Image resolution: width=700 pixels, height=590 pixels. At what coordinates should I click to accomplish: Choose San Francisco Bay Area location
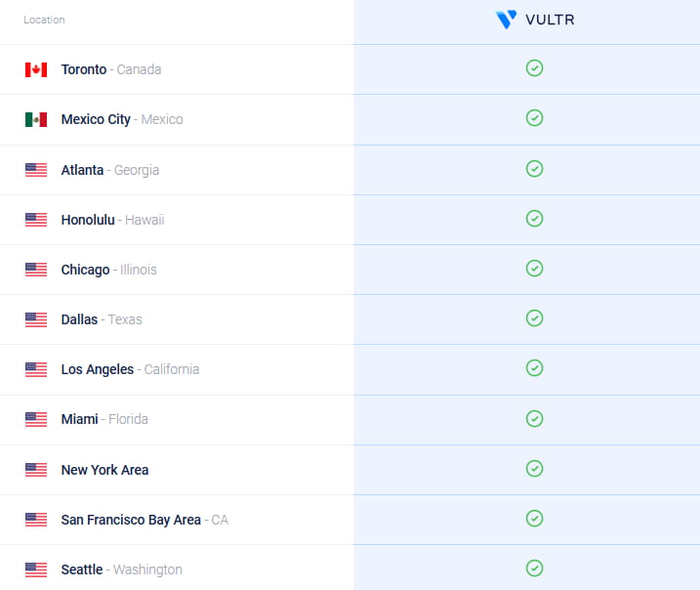pos(144,520)
